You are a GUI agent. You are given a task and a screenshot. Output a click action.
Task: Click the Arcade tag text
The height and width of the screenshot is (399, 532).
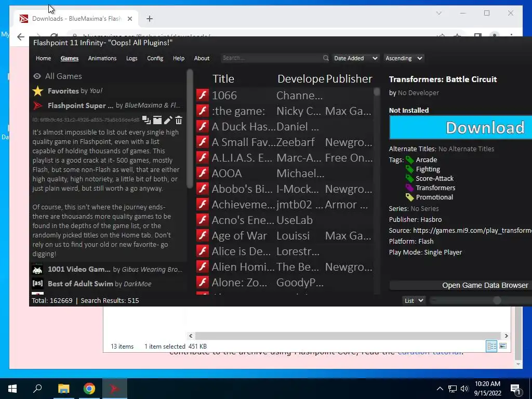(426, 160)
